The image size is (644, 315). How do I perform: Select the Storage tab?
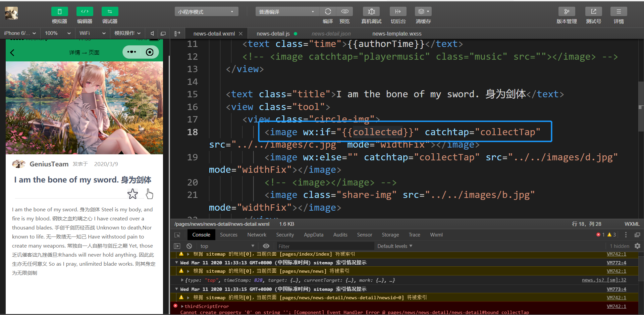(390, 235)
